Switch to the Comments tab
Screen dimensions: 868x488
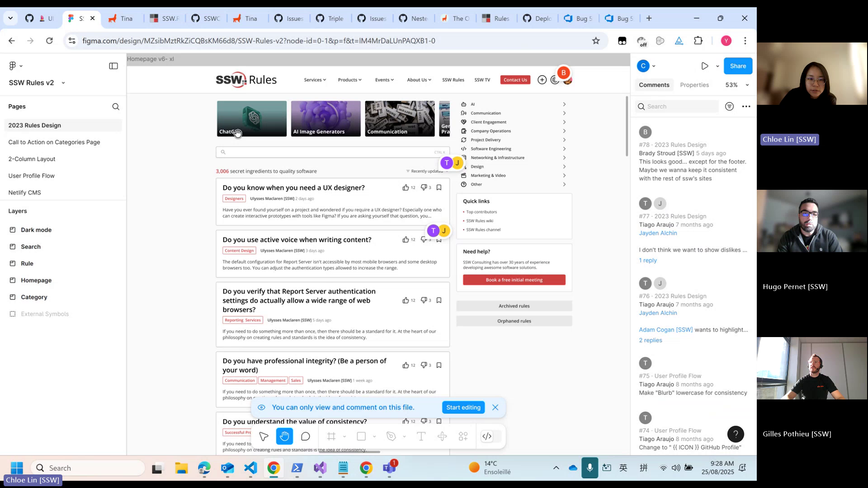click(654, 85)
